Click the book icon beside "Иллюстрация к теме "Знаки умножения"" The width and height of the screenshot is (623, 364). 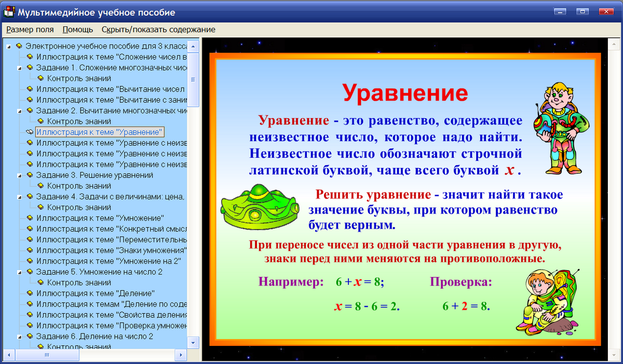click(x=29, y=250)
